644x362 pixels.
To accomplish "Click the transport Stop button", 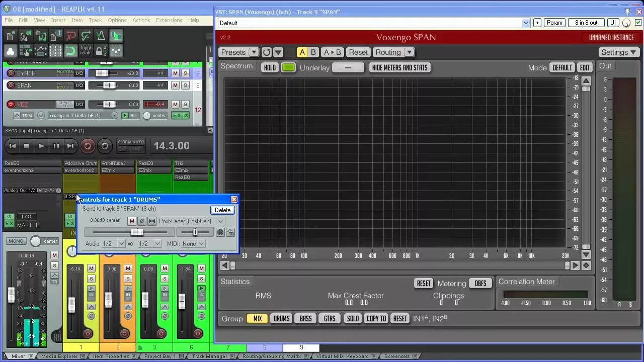I will click(x=27, y=146).
